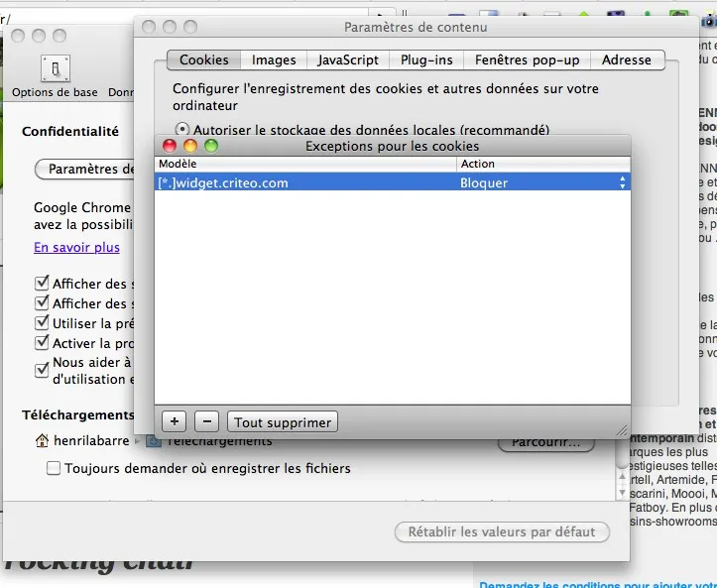Viewport: 717px width, 588px height.
Task: Toggle the Utiliser la pré... checkbox
Action: click(x=42, y=322)
